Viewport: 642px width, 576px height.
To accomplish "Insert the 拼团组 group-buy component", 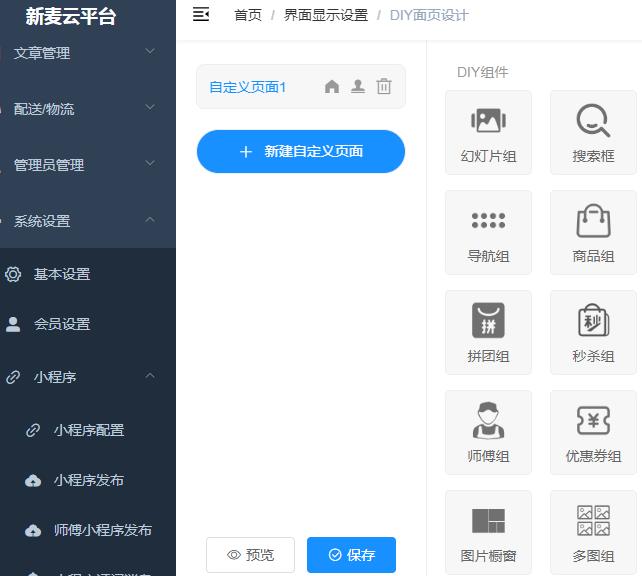I will (488, 332).
